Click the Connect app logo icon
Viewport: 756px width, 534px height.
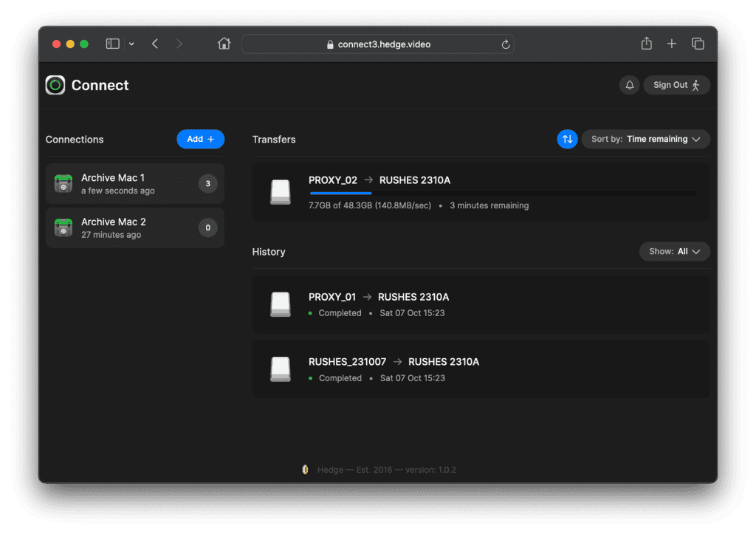pos(55,86)
